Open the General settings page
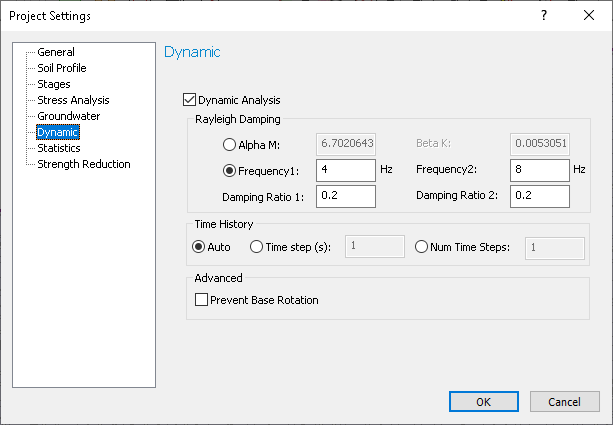Viewport: 613px width, 425px height. click(56, 52)
